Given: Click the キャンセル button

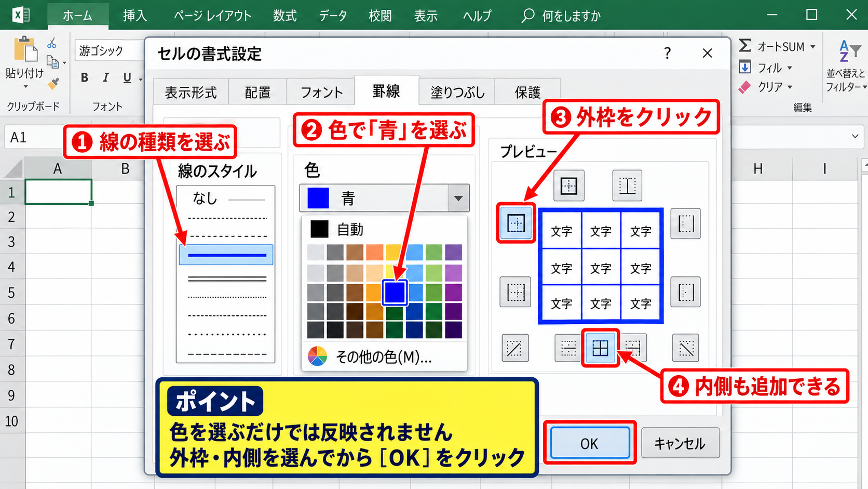Looking at the screenshot, I should tap(680, 443).
